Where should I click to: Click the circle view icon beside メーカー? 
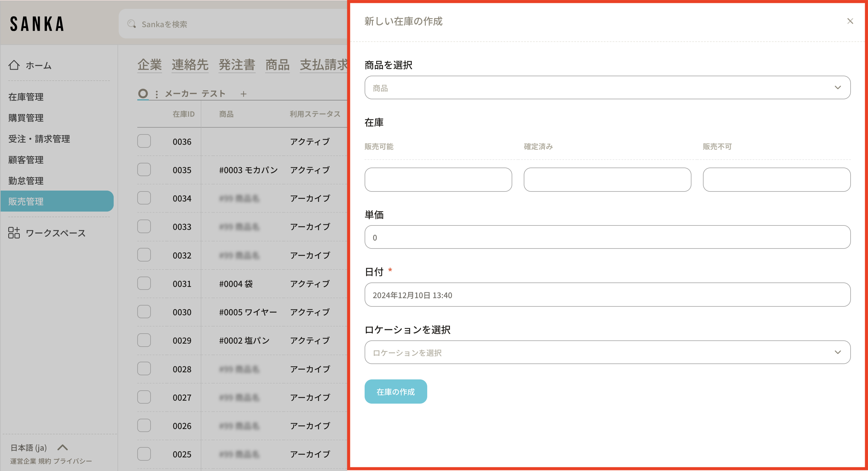click(x=143, y=93)
